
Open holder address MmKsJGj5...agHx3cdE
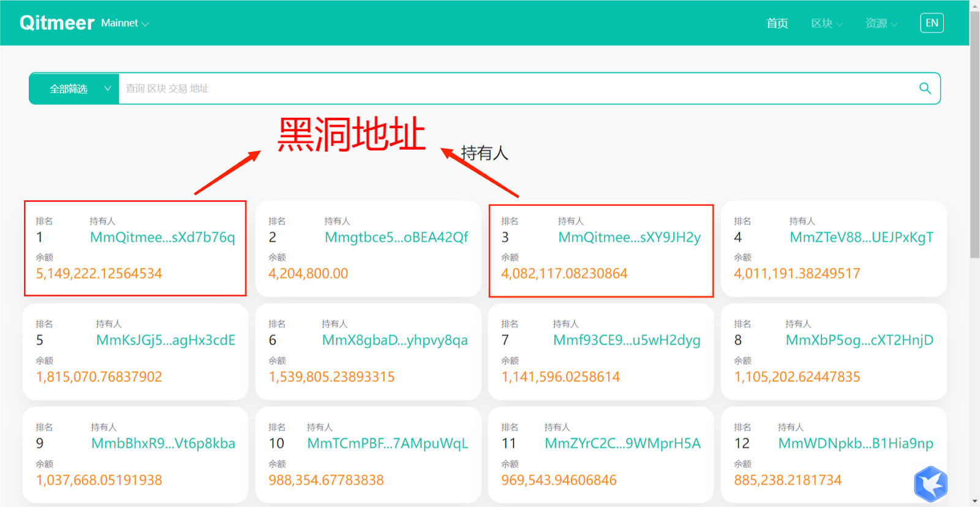tap(165, 340)
